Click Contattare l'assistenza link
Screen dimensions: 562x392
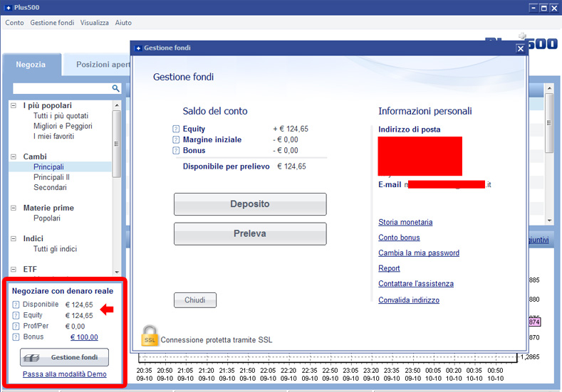click(x=416, y=284)
